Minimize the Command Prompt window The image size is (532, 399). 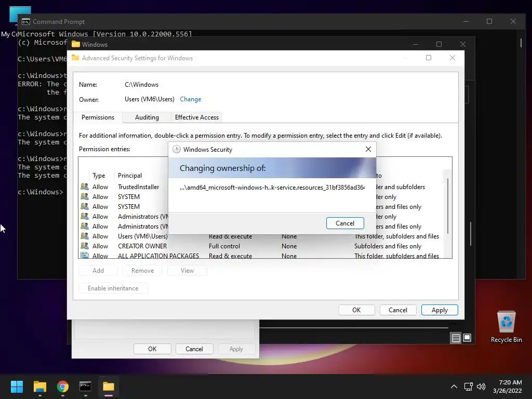tap(466, 21)
